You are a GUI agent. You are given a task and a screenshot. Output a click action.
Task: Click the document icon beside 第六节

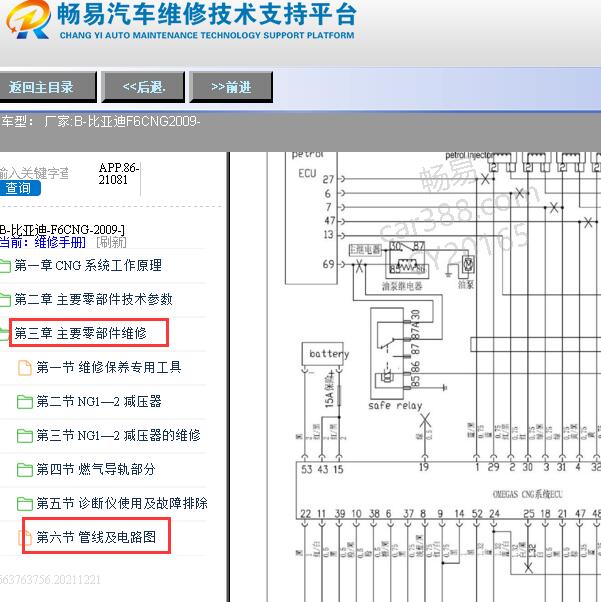pos(25,538)
